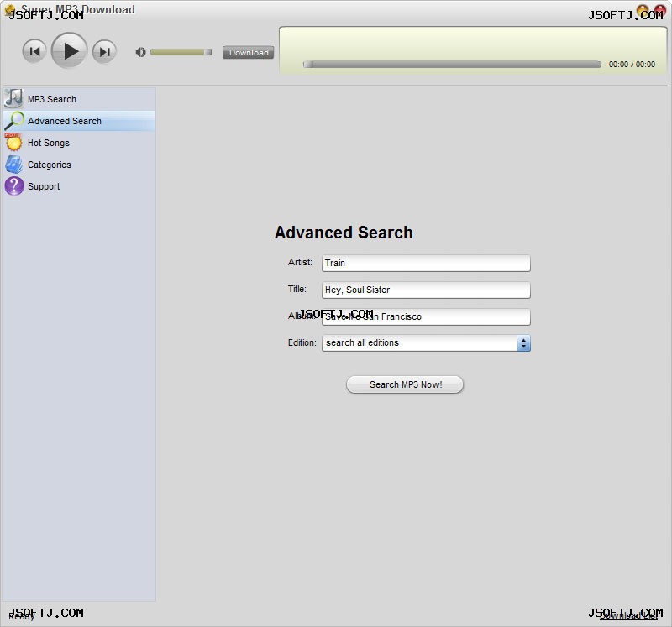Open the Edition dropdown
This screenshot has width=672, height=627.
click(426, 343)
